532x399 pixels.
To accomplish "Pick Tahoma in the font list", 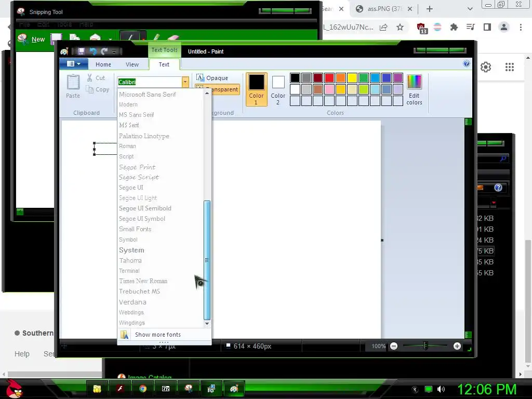I will pos(130,261).
